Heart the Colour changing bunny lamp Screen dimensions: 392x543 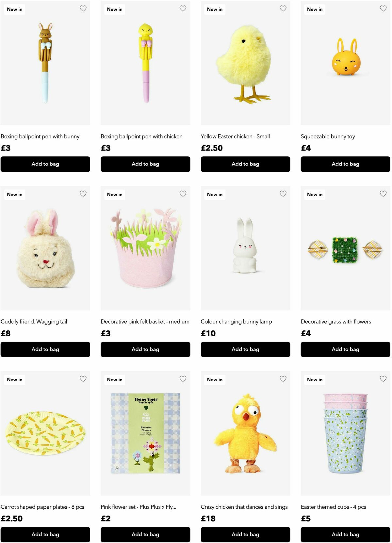283,194
